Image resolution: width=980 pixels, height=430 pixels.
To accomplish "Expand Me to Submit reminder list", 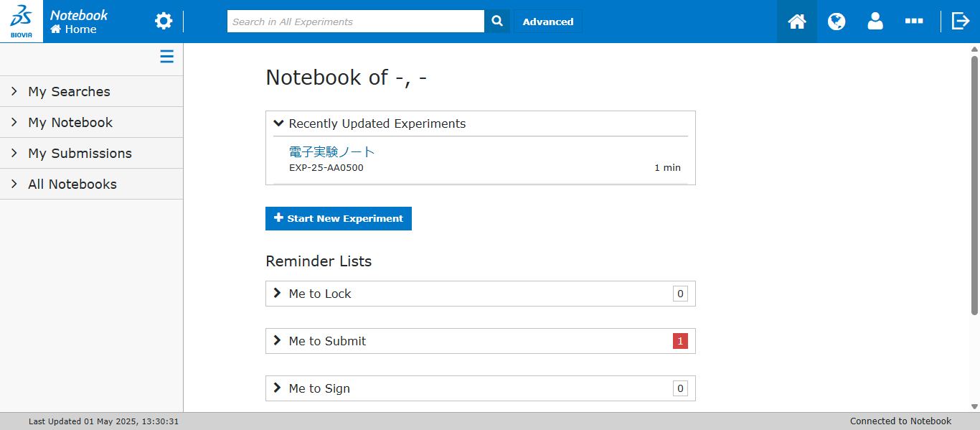I will click(x=480, y=341).
